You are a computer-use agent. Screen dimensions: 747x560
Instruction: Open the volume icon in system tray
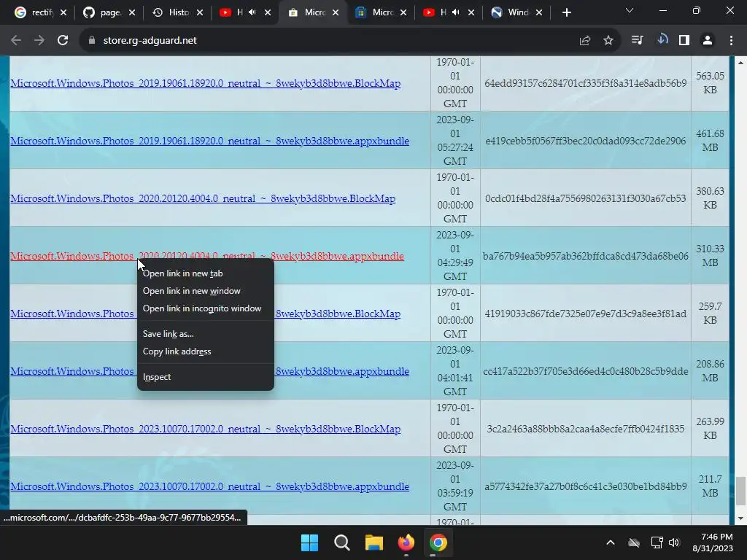click(x=674, y=542)
